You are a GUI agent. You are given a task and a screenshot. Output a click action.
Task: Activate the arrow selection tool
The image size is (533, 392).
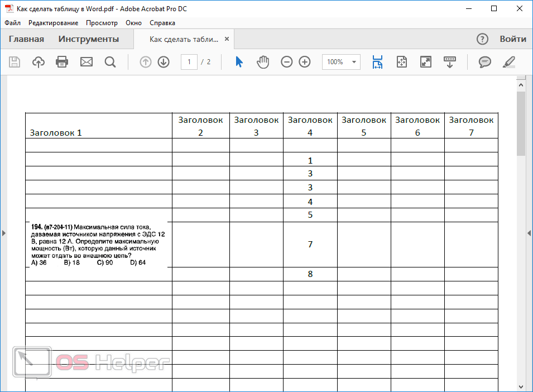[x=239, y=62]
